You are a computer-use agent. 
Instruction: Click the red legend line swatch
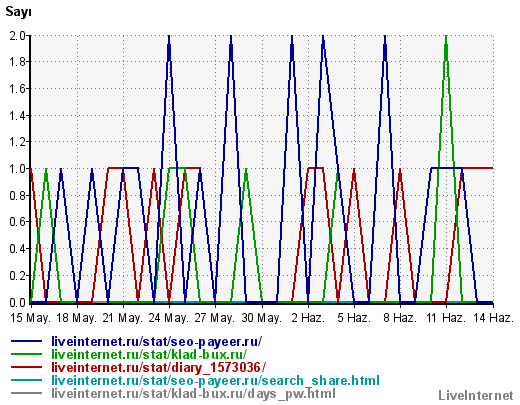26,367
